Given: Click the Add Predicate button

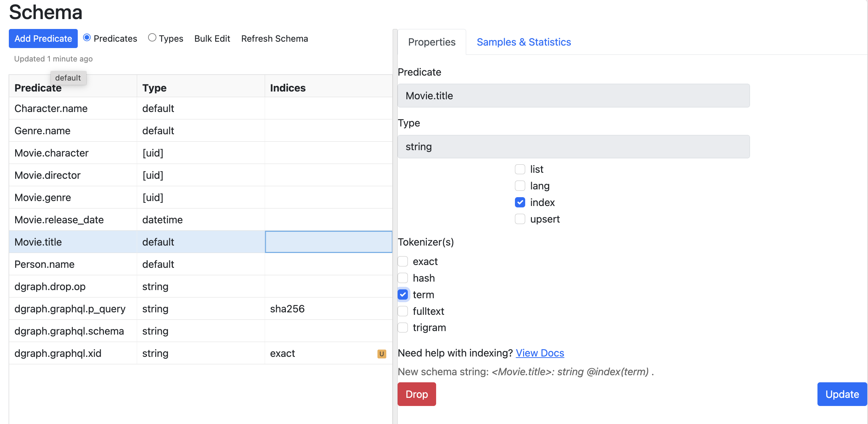Looking at the screenshot, I should [x=43, y=39].
